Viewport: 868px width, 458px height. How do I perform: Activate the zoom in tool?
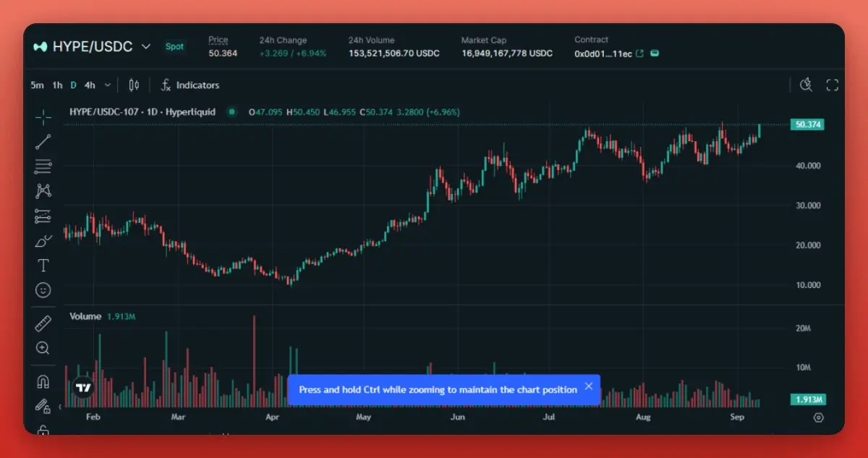click(43, 348)
